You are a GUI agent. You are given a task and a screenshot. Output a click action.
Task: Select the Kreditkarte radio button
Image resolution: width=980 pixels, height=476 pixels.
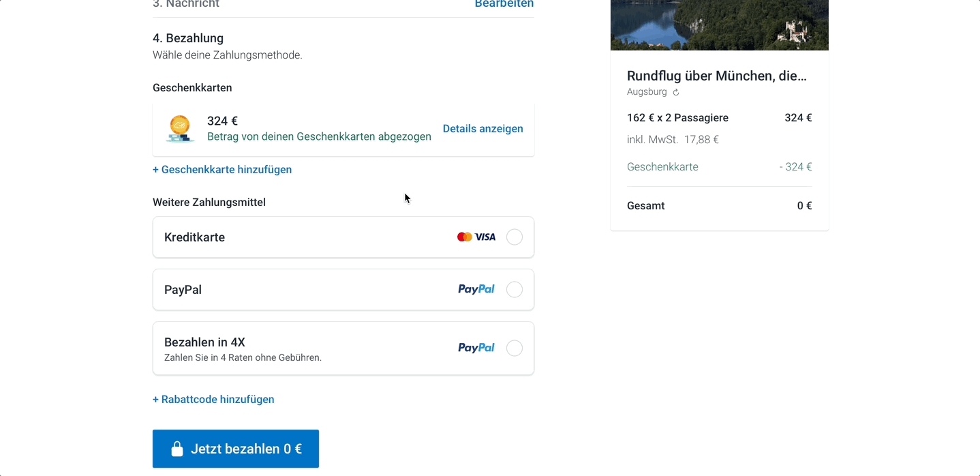(x=515, y=237)
